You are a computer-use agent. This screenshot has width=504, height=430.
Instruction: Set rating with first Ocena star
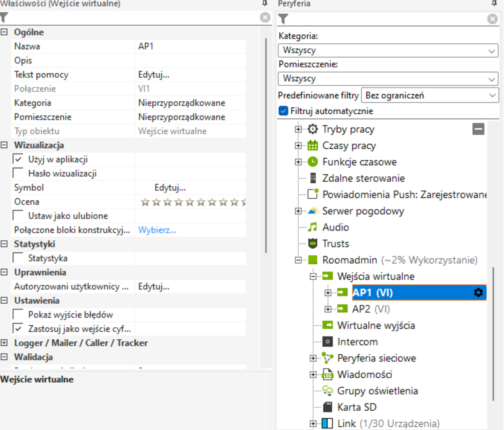coord(145,202)
